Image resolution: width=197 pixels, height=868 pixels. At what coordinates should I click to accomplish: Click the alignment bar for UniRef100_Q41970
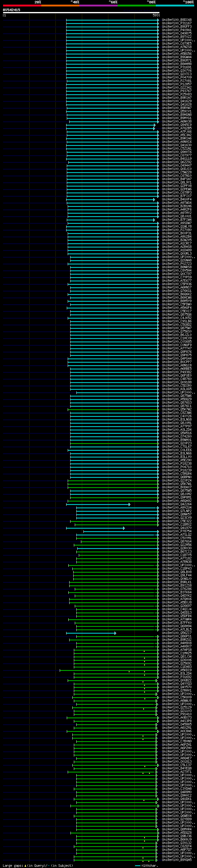[95, 528]
